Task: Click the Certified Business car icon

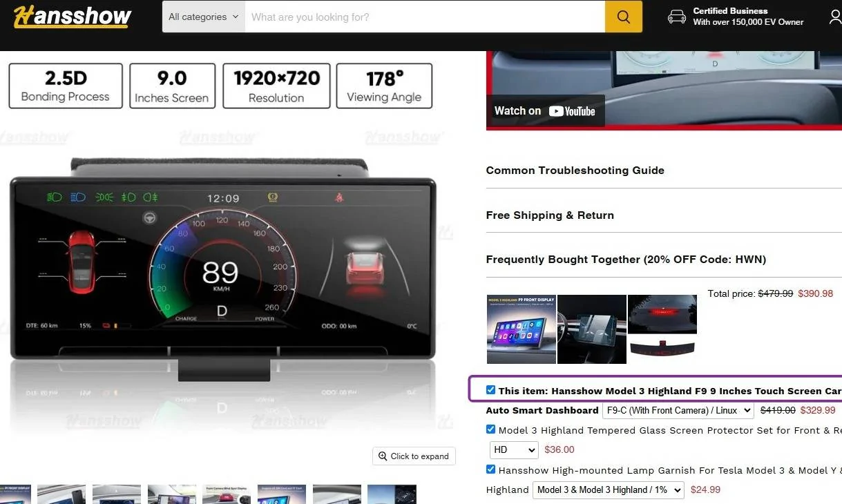Action: (x=677, y=17)
